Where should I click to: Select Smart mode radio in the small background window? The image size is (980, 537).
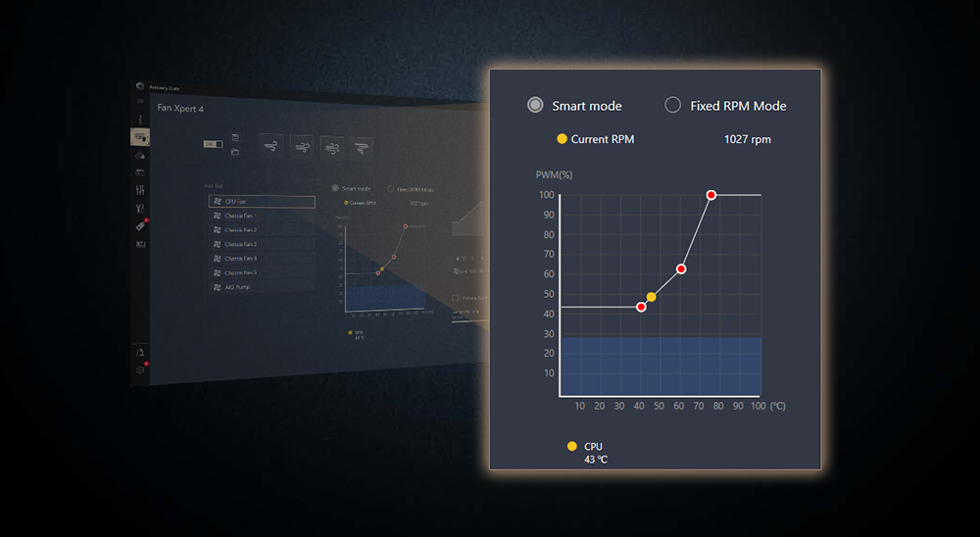pos(335,188)
